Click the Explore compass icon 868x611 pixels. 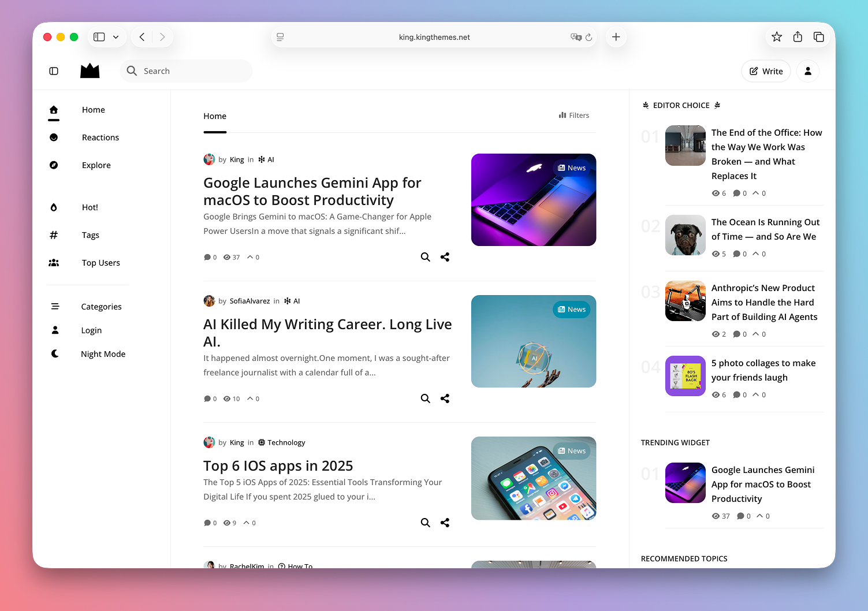(54, 165)
